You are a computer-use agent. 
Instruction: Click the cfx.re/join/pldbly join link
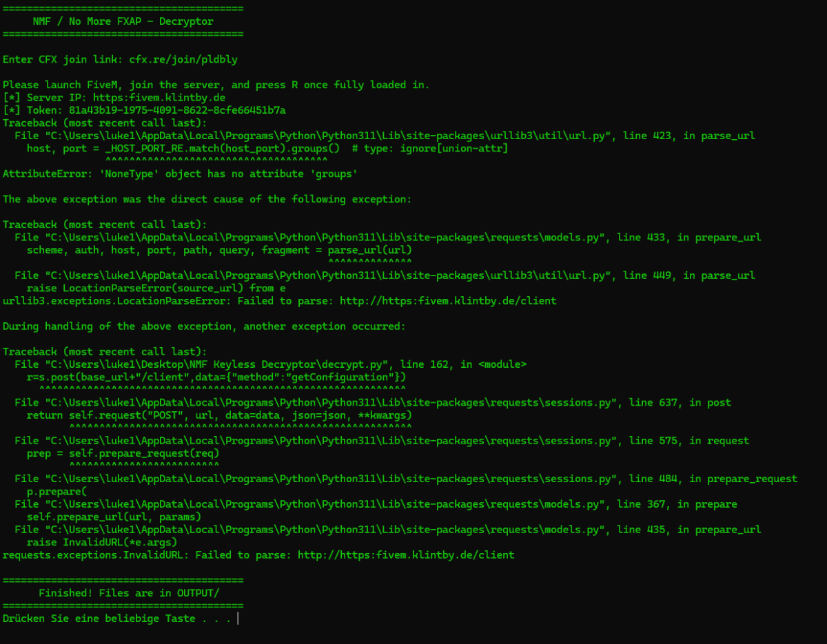[x=183, y=59]
